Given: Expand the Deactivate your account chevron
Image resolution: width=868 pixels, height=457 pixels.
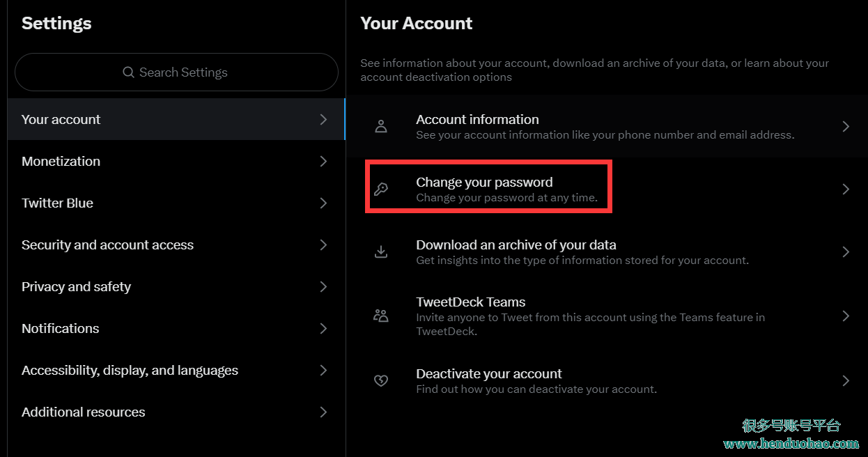Looking at the screenshot, I should point(846,380).
